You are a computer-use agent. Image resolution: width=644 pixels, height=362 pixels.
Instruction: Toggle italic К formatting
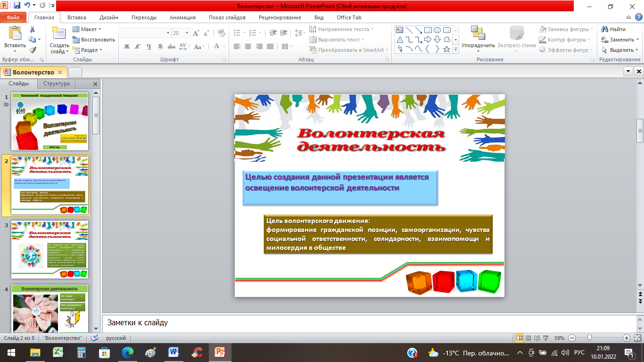click(x=138, y=46)
